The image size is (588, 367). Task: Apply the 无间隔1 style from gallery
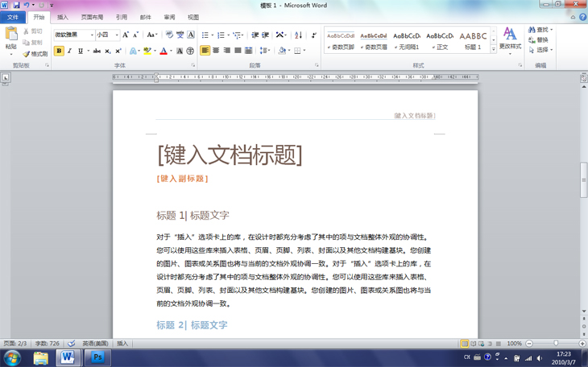pos(407,40)
